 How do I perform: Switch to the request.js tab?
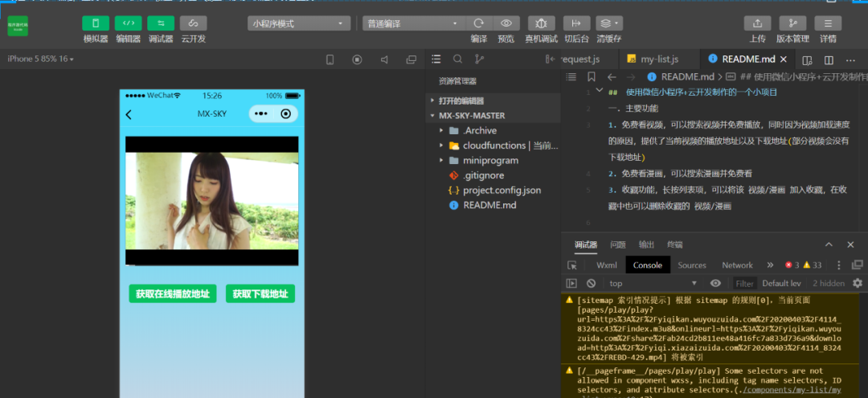(x=581, y=59)
